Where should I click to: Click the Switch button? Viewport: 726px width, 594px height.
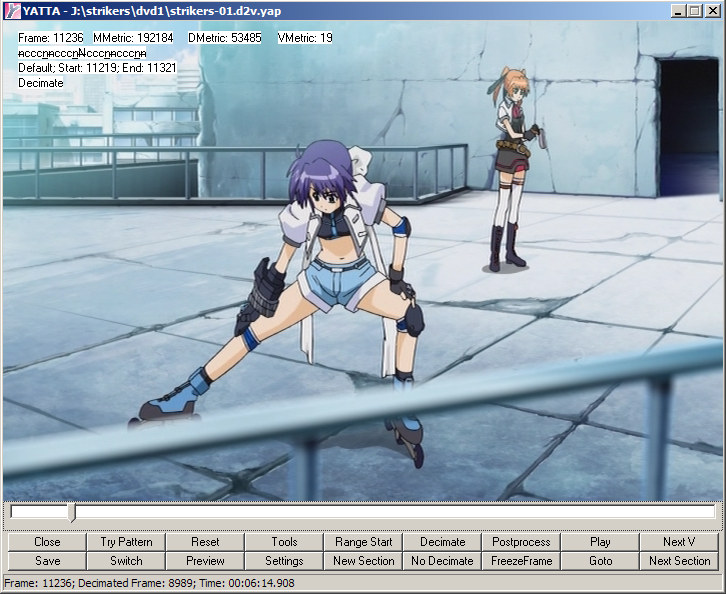[x=126, y=561]
